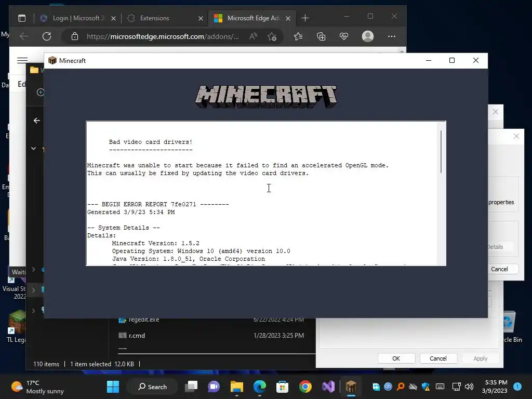Open a new Edge tab
532x399 pixels.
click(x=305, y=18)
